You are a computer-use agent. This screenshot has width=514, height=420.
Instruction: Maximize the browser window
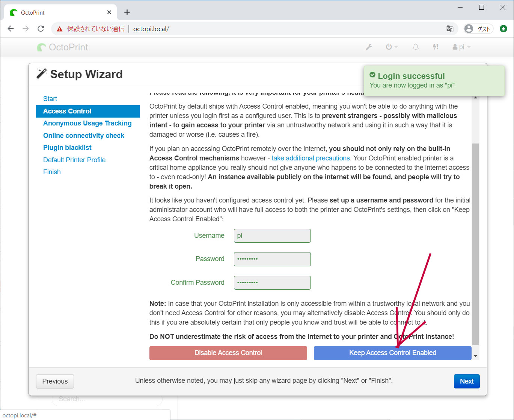coord(482,8)
